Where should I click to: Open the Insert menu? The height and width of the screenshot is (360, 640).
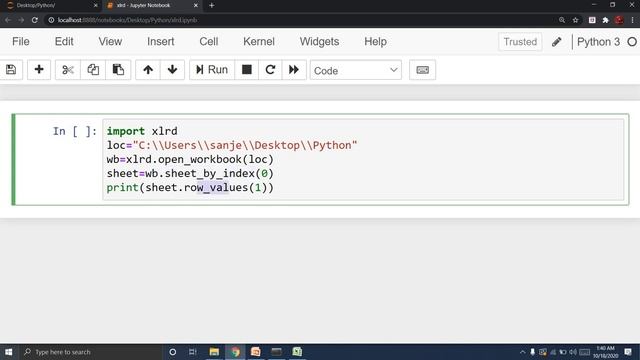click(x=161, y=42)
